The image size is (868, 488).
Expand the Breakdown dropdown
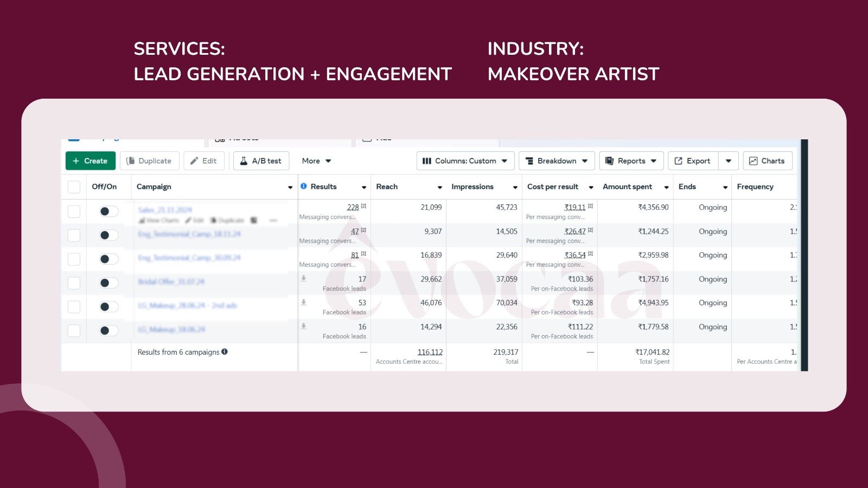(x=557, y=161)
